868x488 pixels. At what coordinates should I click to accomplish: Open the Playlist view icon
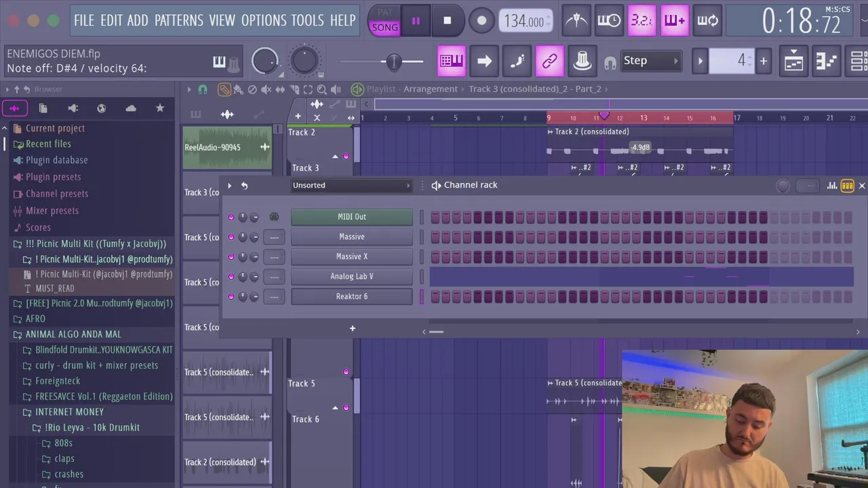point(793,61)
